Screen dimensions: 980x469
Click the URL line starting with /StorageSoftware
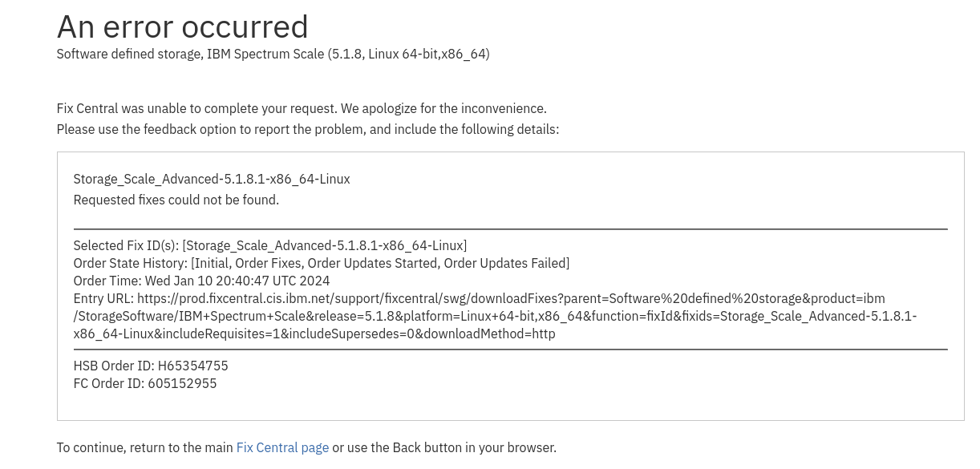click(x=495, y=316)
